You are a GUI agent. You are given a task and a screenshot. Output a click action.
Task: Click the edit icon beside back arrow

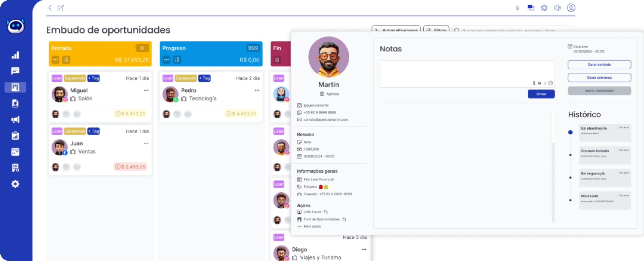click(60, 8)
